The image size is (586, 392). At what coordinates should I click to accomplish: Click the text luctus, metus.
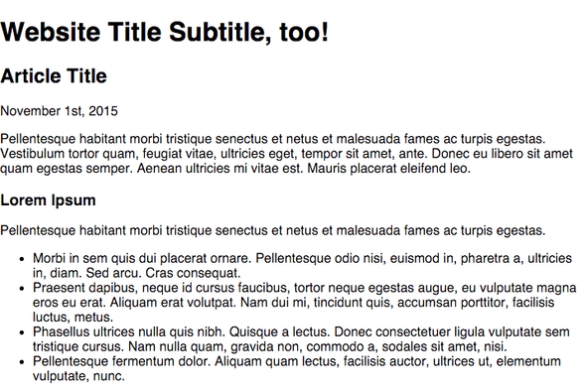pyautogui.click(x=73, y=318)
